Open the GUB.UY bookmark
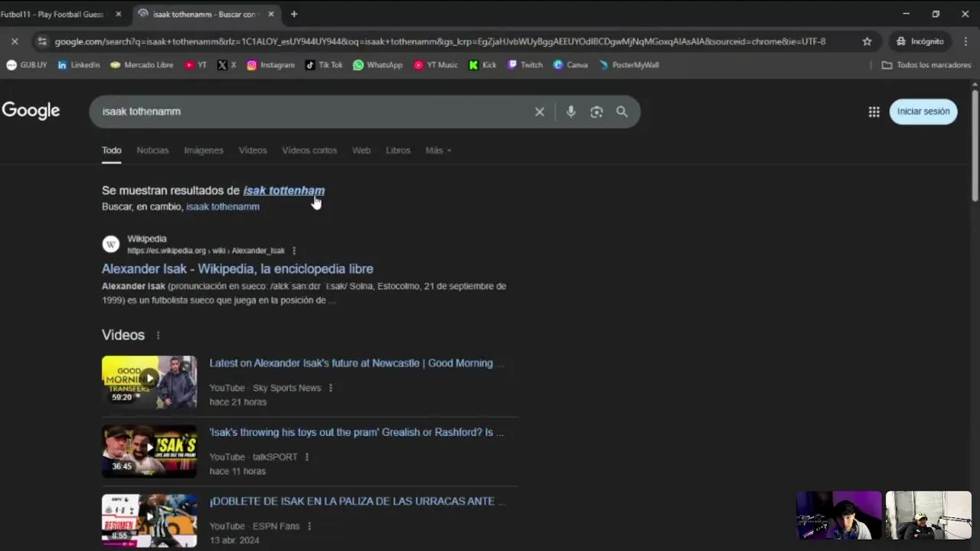980x551 pixels. [x=27, y=65]
